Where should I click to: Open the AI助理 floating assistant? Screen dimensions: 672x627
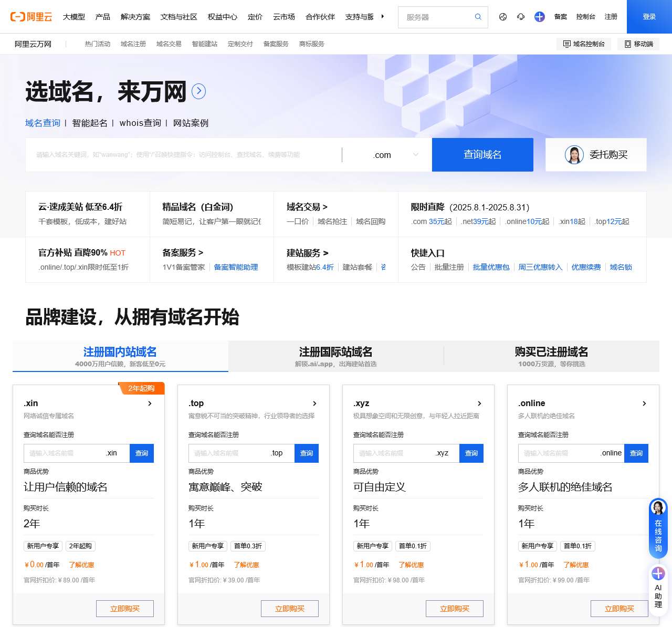[658, 588]
